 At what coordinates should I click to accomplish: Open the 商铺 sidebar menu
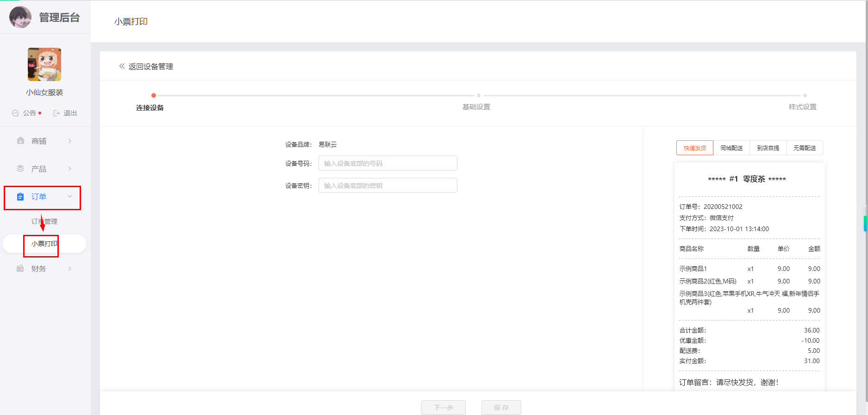pos(44,141)
